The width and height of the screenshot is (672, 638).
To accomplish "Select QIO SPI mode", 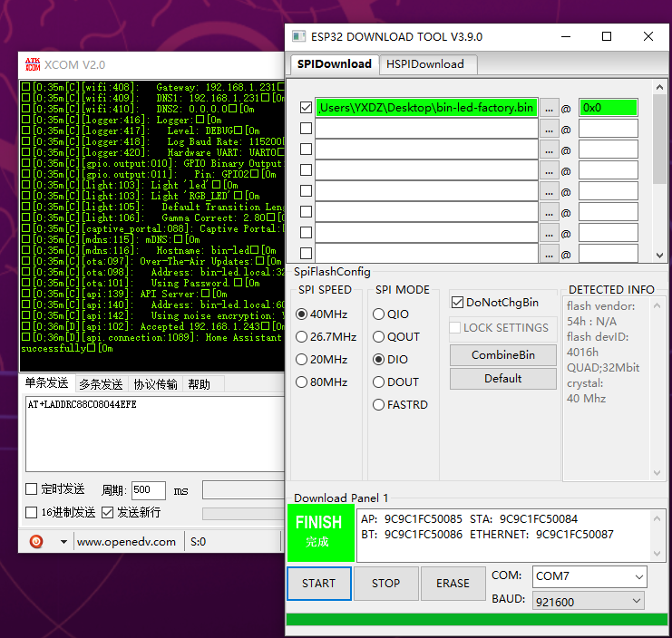I will (x=378, y=314).
